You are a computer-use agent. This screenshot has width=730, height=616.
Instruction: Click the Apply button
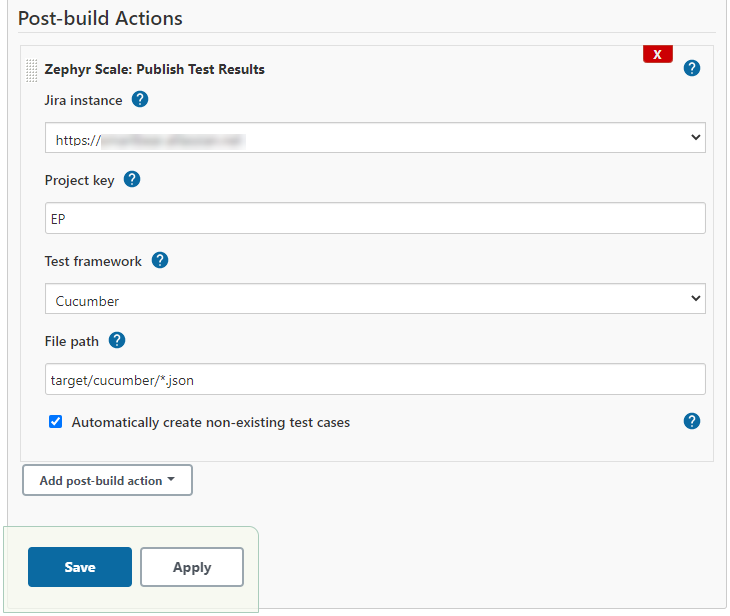tap(192, 567)
